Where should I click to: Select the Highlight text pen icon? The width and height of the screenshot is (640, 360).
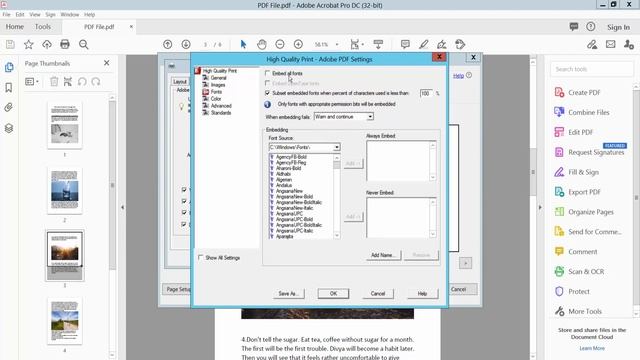[424, 44]
